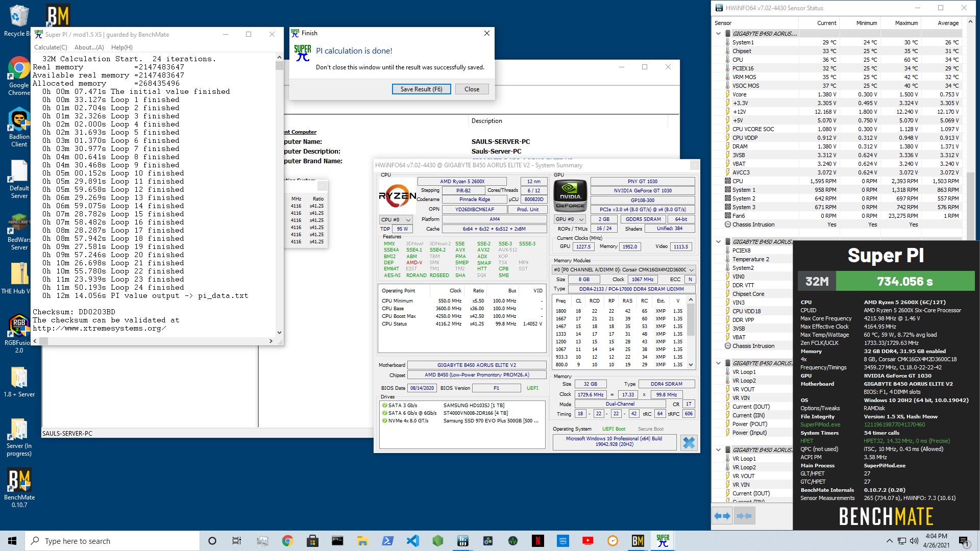Open HWiNFO taskbar icon with bars

click(x=462, y=541)
